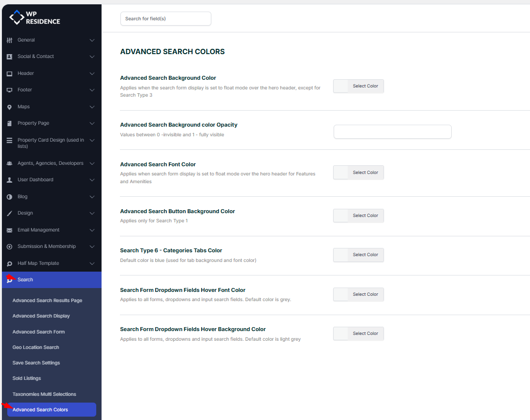The width and height of the screenshot is (530, 420).
Task: Click Categories Tabs Color swatch preview
Action: point(341,255)
